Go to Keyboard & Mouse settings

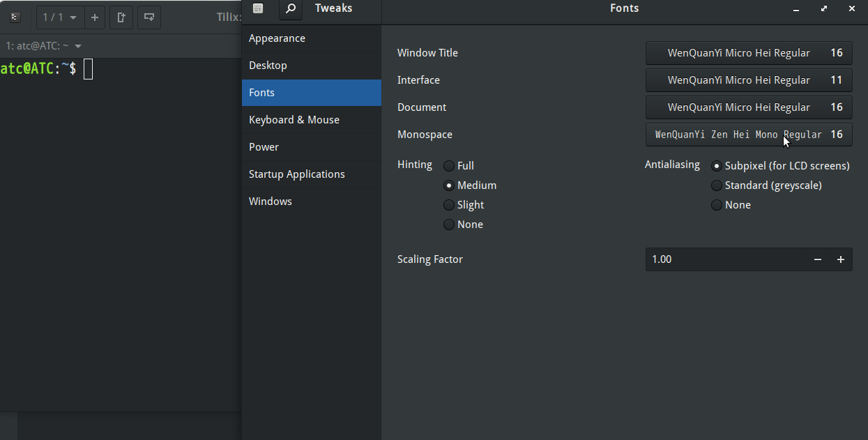tap(312, 120)
